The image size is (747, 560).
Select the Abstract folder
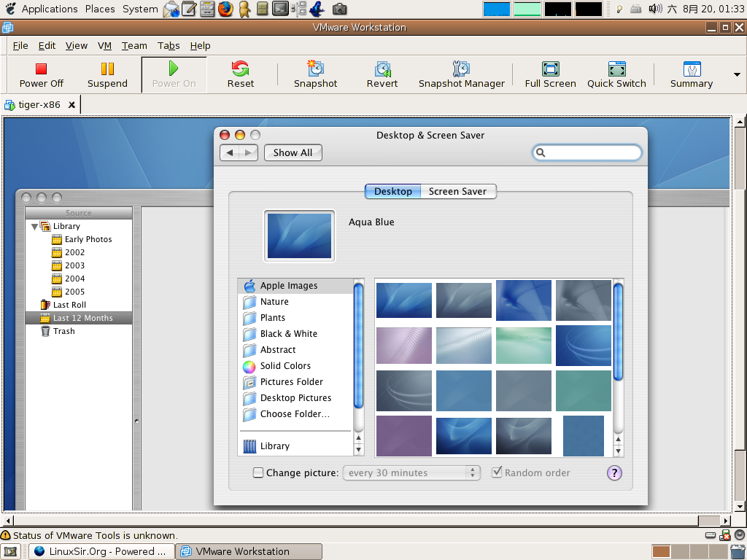coord(296,349)
